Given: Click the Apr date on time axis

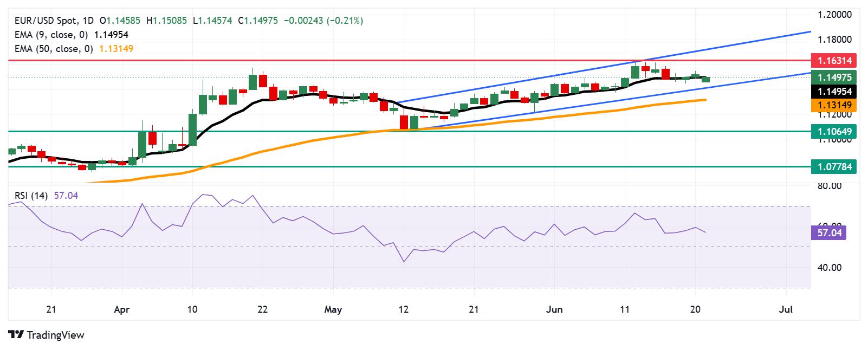Looking at the screenshot, I should tap(122, 309).
